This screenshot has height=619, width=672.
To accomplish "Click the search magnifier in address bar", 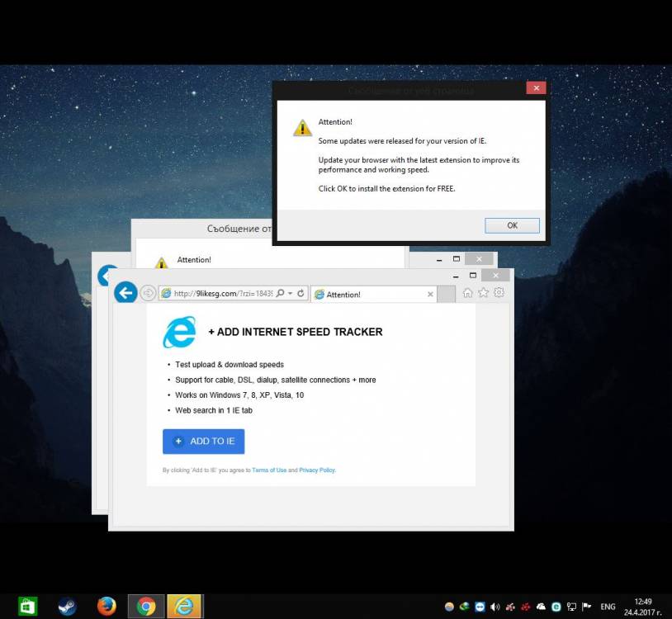I will 280,293.
